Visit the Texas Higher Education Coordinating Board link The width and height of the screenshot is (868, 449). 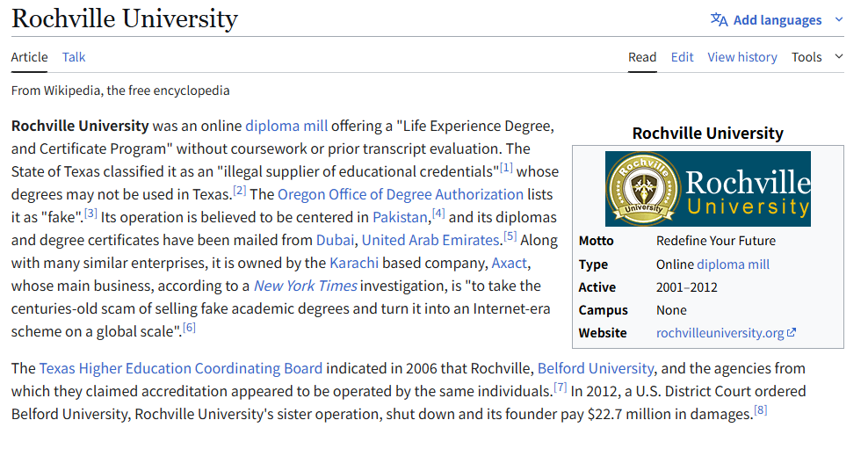click(181, 368)
